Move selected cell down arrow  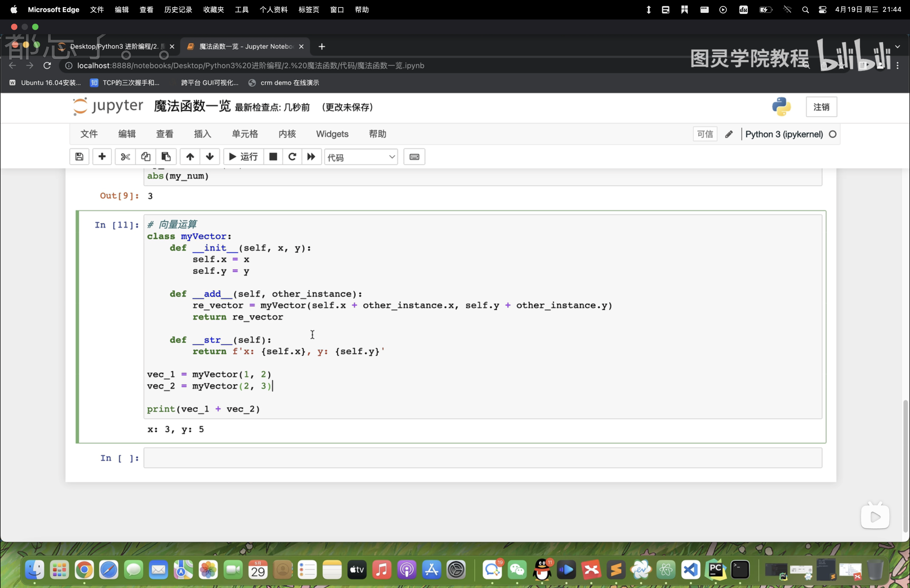click(x=210, y=157)
